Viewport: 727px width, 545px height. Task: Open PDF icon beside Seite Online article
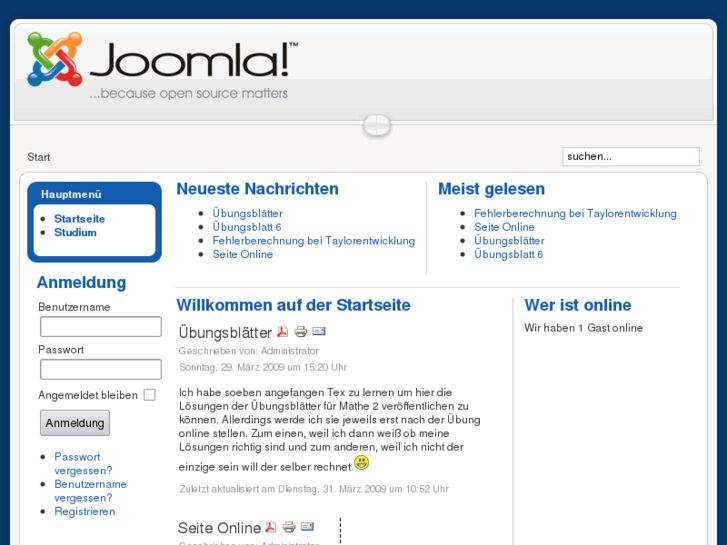click(x=271, y=527)
